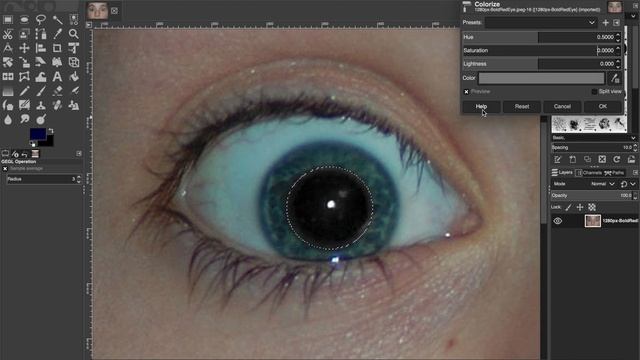Toggle the Preview checkbox in Colorize
This screenshot has height=360, width=640.
pyautogui.click(x=467, y=92)
